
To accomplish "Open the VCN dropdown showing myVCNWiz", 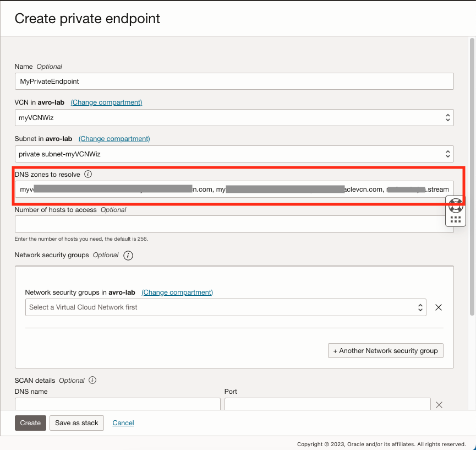I will point(234,117).
